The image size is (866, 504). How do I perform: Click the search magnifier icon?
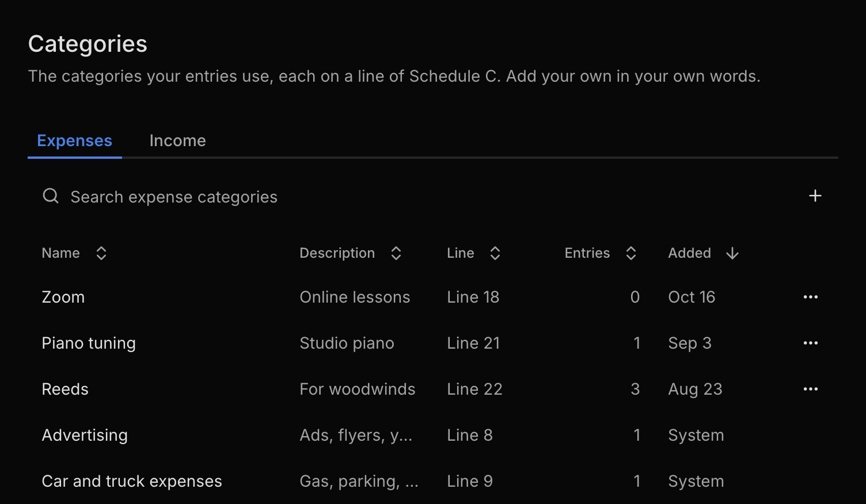[51, 196]
